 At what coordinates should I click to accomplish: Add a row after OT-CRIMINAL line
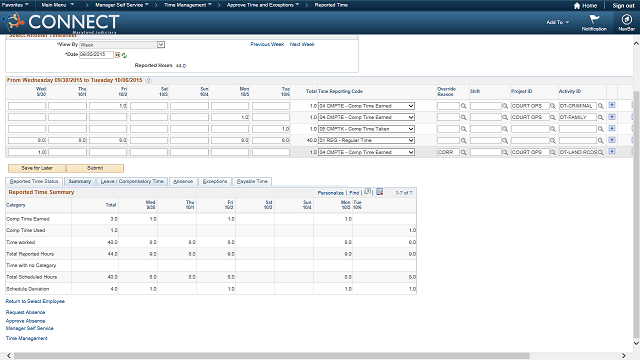[x=612, y=105]
